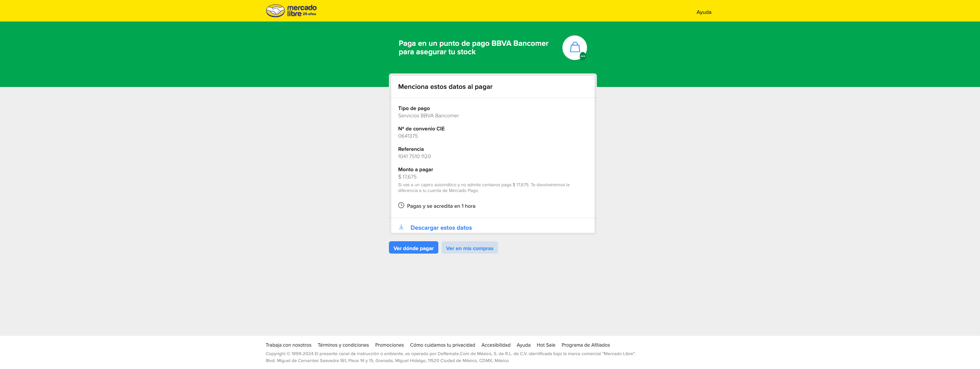Open 'Trabaja con nosotros' footer link
This screenshot has height=369, width=980.
pyautogui.click(x=288, y=345)
